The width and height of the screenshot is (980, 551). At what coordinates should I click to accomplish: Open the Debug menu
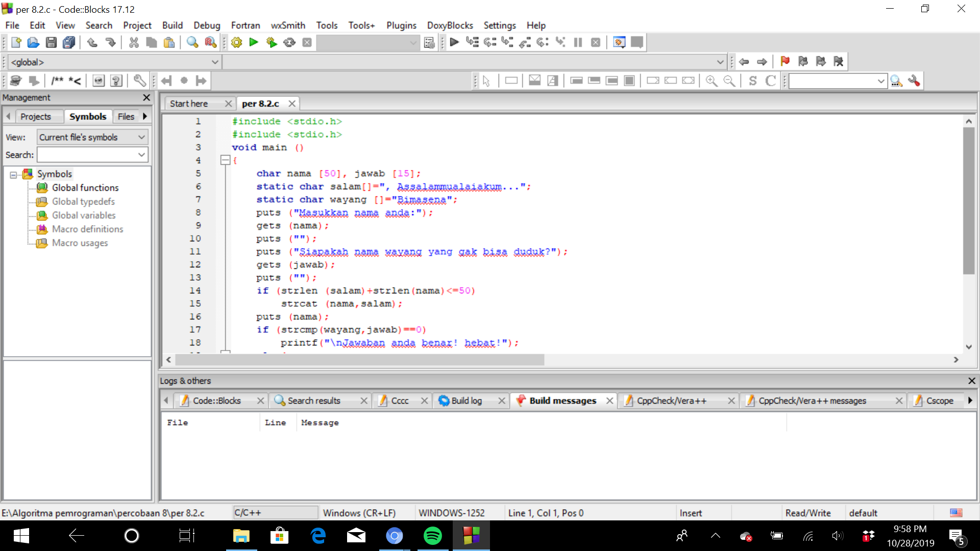(207, 25)
